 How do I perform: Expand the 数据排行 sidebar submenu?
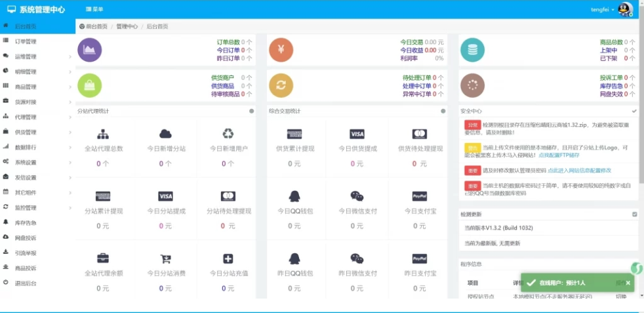[x=38, y=148]
